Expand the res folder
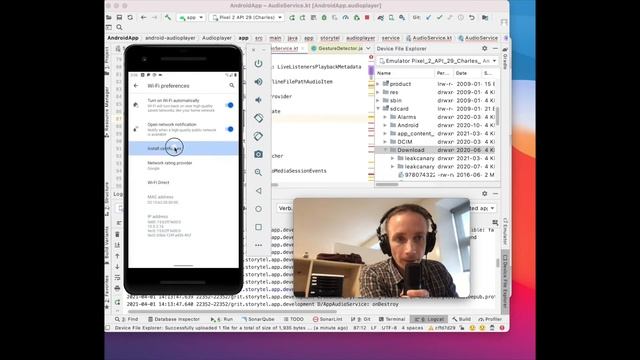This screenshot has height=360, width=640. click(x=378, y=92)
